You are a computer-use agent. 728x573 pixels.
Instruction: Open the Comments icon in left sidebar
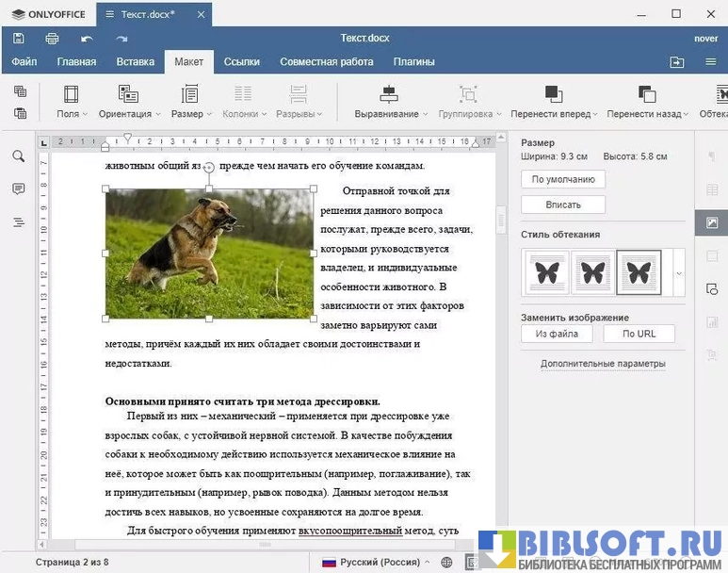pyautogui.click(x=19, y=189)
